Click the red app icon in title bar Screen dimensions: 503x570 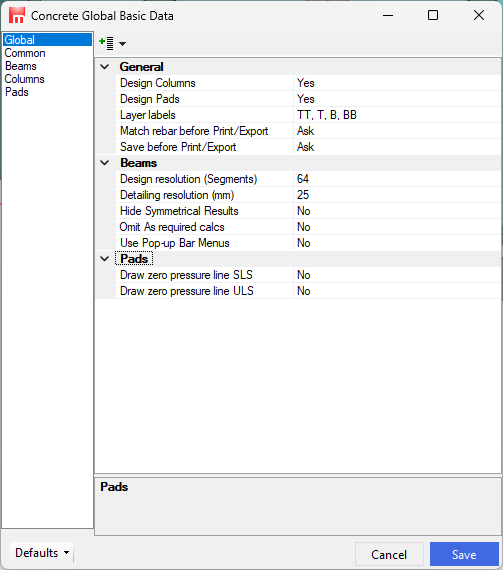[17, 16]
